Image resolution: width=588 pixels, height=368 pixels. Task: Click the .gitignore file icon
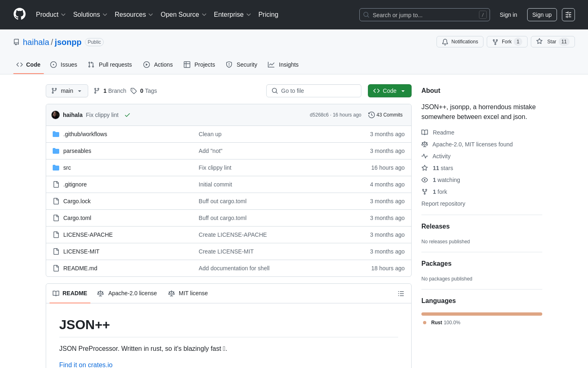click(56, 184)
